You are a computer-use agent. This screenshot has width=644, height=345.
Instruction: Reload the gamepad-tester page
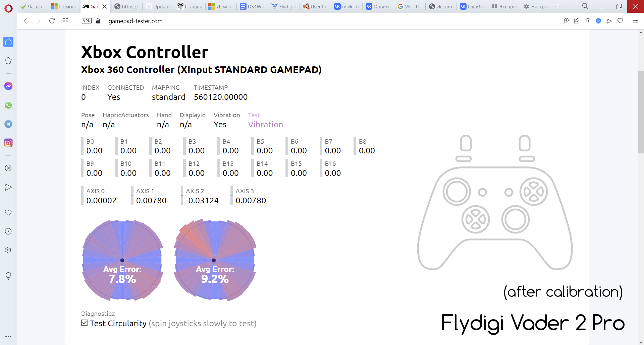coord(52,21)
